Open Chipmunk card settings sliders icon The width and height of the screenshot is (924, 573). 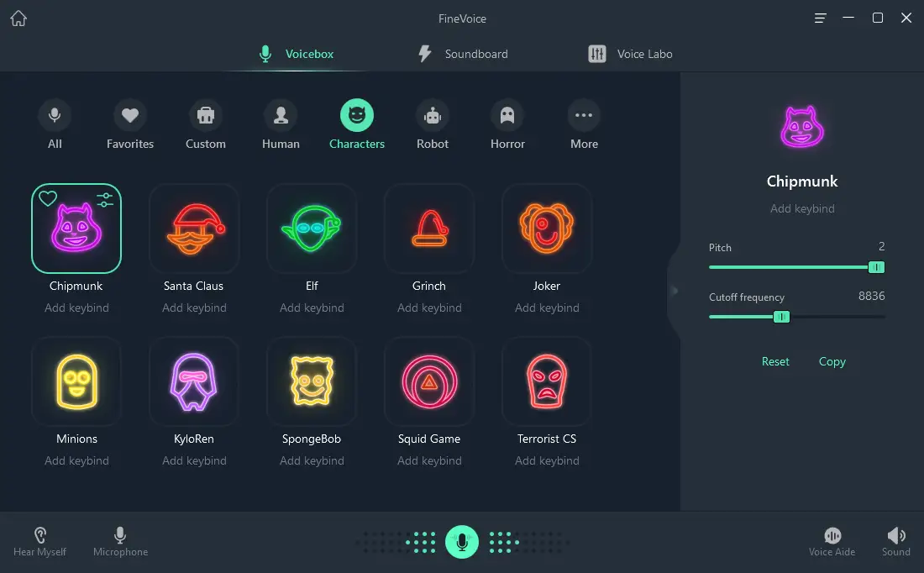click(x=105, y=200)
